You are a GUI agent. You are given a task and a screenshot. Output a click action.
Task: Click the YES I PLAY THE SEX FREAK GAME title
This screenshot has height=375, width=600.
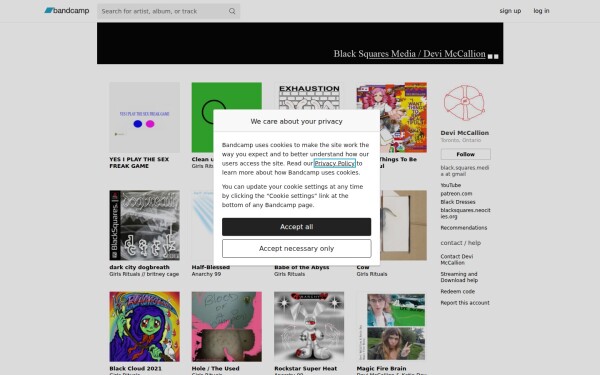tap(139, 163)
